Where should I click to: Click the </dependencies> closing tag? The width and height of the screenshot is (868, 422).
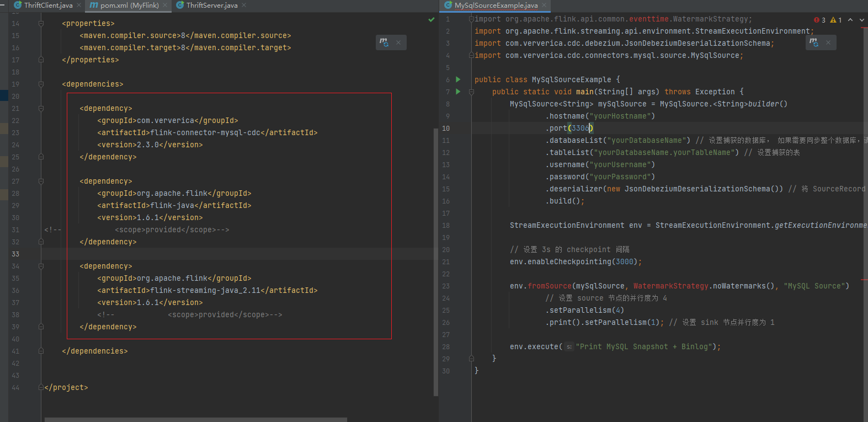95,351
